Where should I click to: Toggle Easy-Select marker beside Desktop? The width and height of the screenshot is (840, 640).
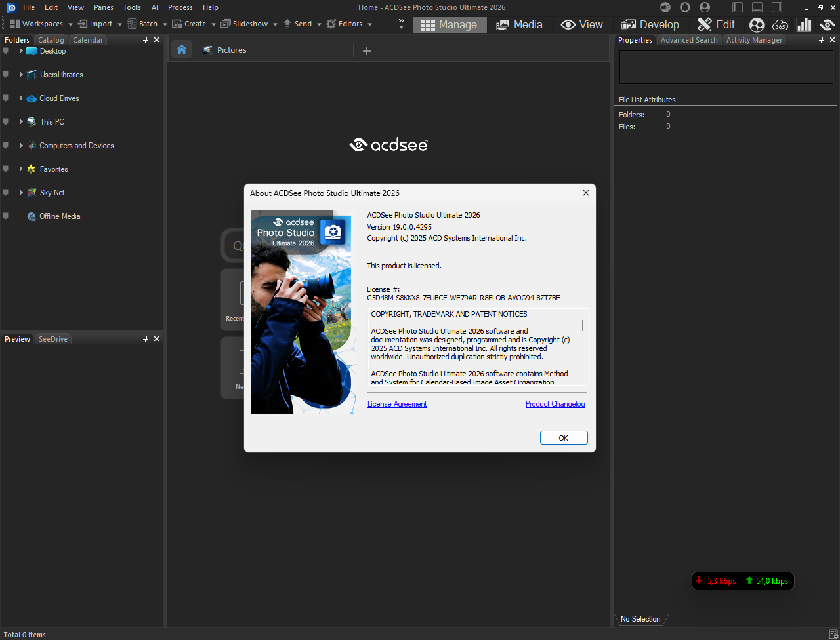6,51
